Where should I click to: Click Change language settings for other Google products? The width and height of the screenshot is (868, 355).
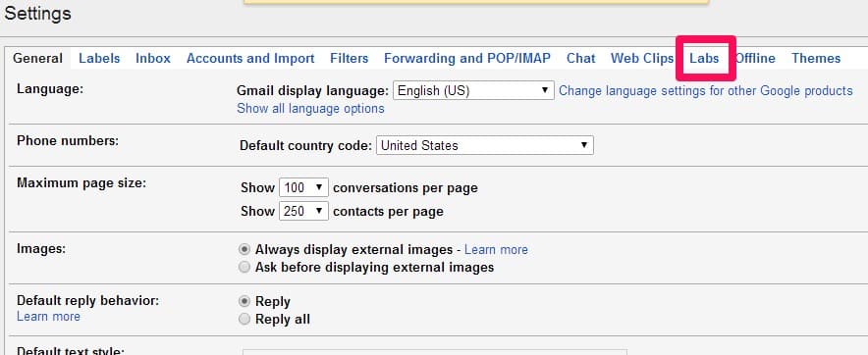(x=706, y=90)
